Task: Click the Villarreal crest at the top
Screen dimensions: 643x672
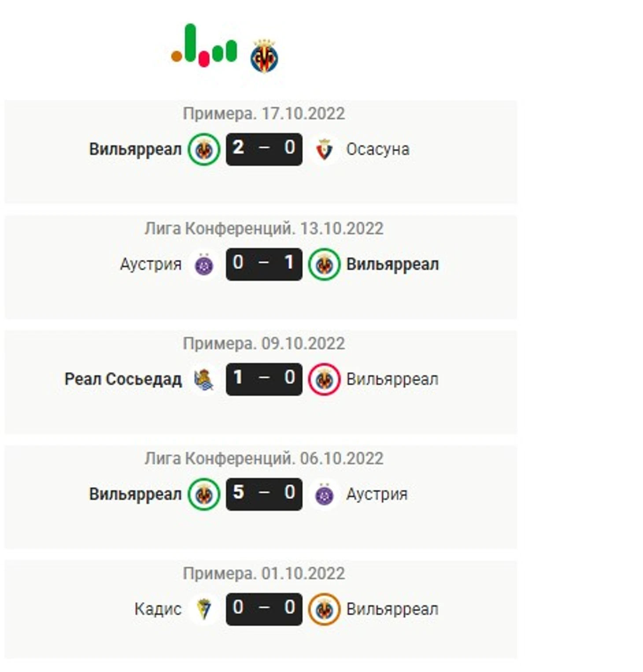Action: pos(264,56)
